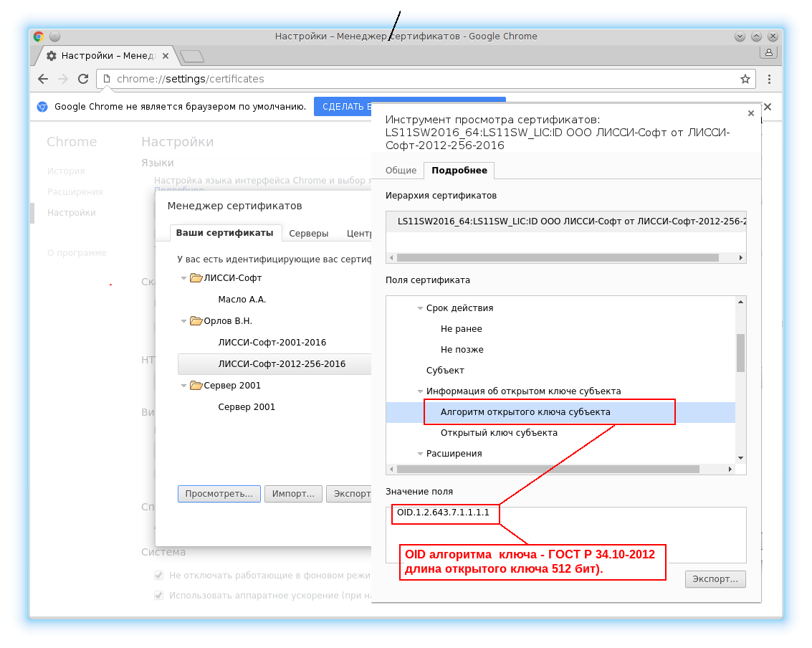Screen dimensions: 812x648
Task: Click the certificate fields vertical scrollbar thumb
Action: (740, 352)
